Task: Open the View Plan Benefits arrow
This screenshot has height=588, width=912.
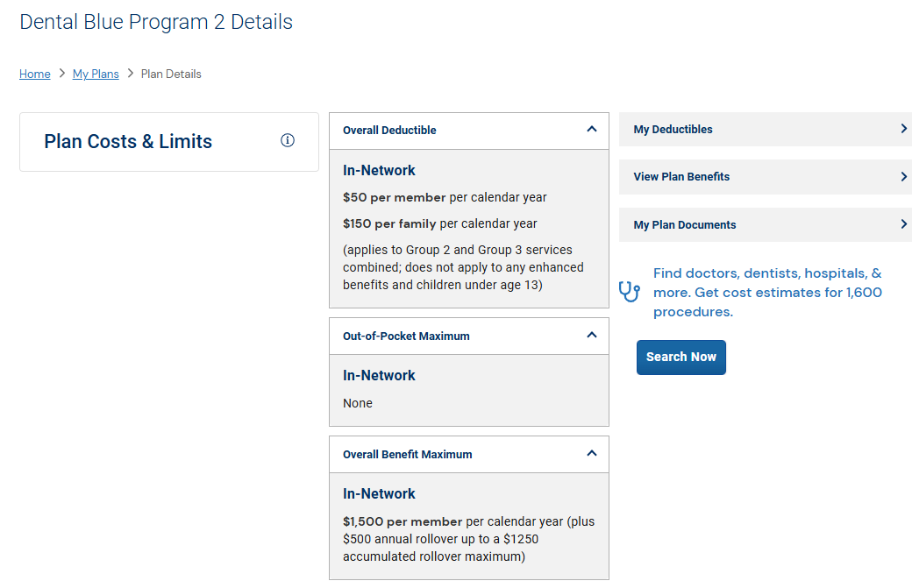Action: 904,176
